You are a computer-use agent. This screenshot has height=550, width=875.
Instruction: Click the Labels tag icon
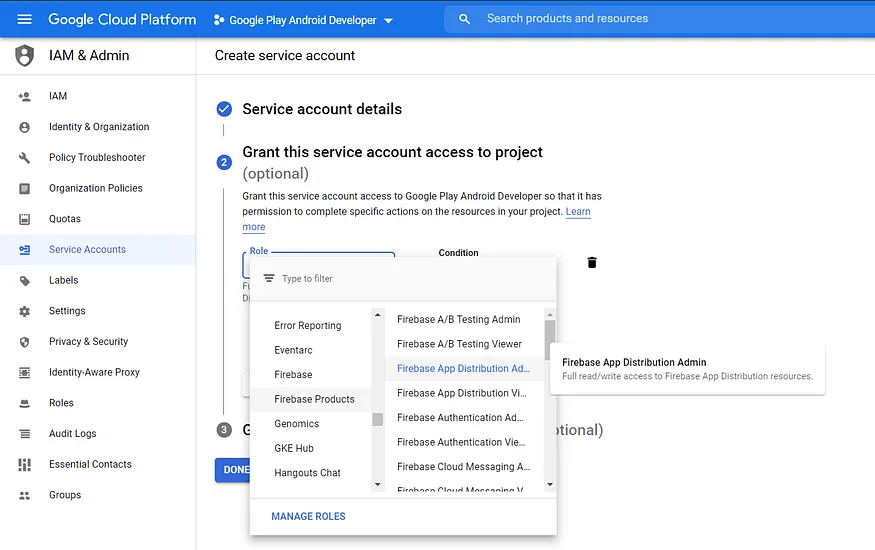25,281
